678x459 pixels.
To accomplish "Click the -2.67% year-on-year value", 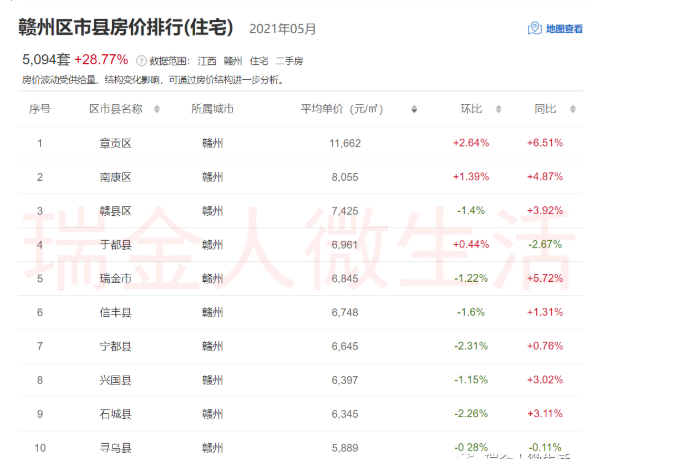I will (x=545, y=244).
